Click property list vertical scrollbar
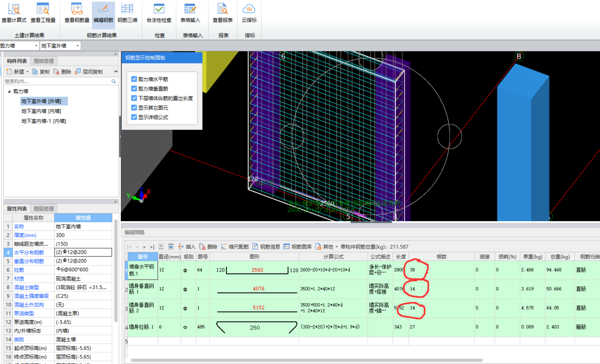The image size is (600, 364). (x=116, y=270)
